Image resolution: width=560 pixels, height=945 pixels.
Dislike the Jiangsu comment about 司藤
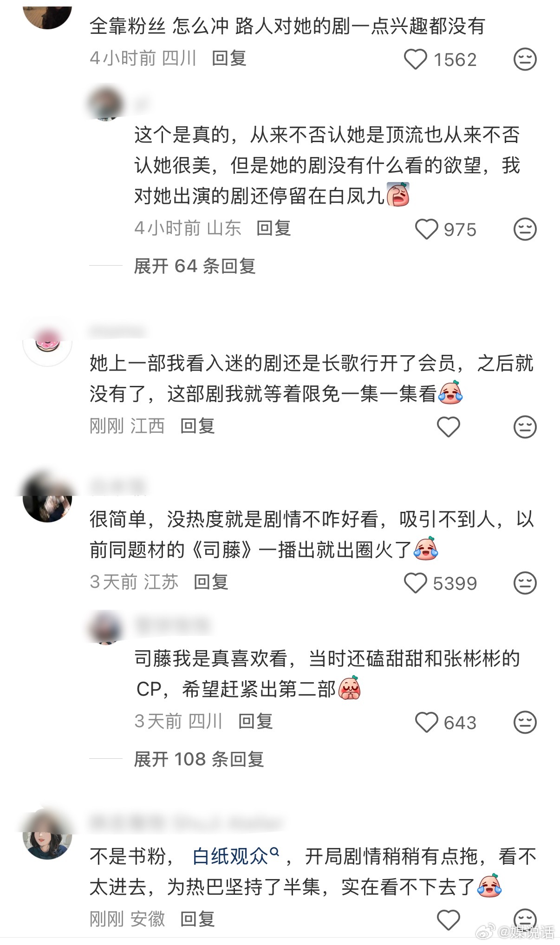(x=525, y=583)
